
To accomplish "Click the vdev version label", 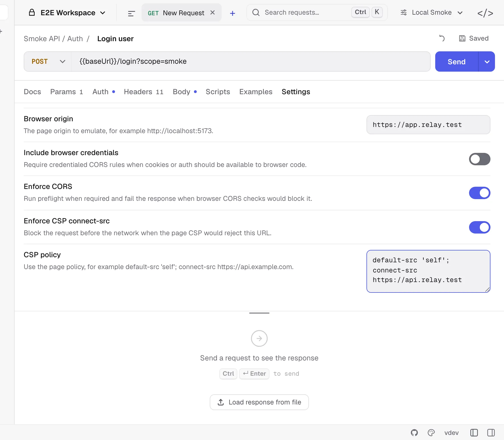I will click(451, 433).
